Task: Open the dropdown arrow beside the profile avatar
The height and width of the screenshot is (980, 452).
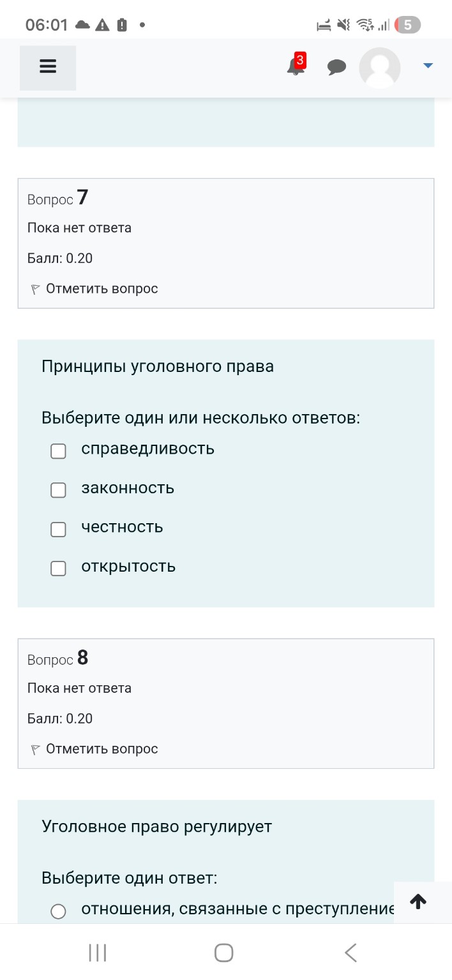Action: pos(427,64)
